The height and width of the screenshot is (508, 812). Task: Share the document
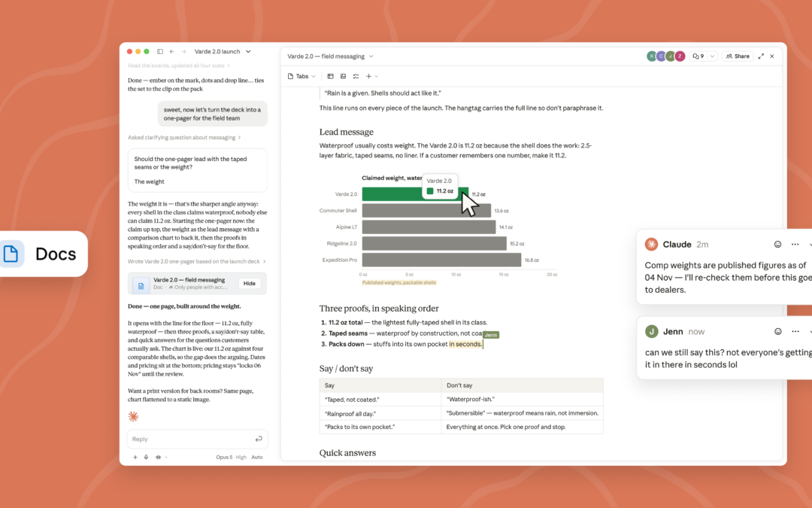pyautogui.click(x=738, y=56)
